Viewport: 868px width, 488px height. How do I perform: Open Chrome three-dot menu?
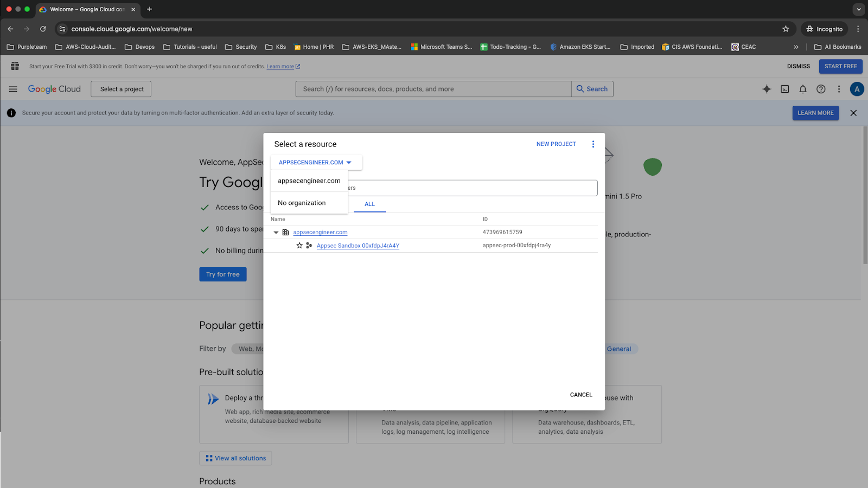coord(858,29)
